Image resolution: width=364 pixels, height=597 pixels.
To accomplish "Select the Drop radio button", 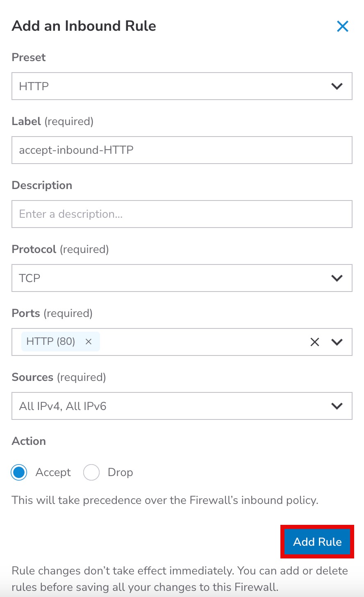I will tap(91, 472).
